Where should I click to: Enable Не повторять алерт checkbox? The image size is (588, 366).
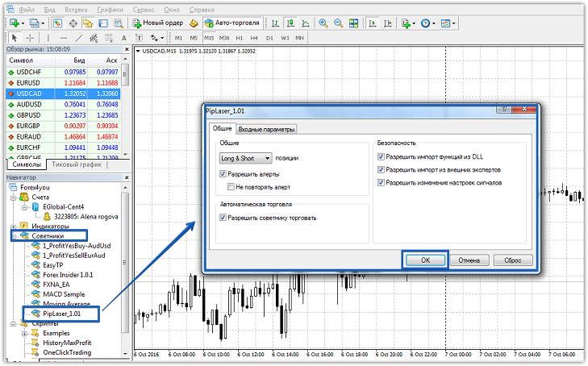pyautogui.click(x=231, y=187)
